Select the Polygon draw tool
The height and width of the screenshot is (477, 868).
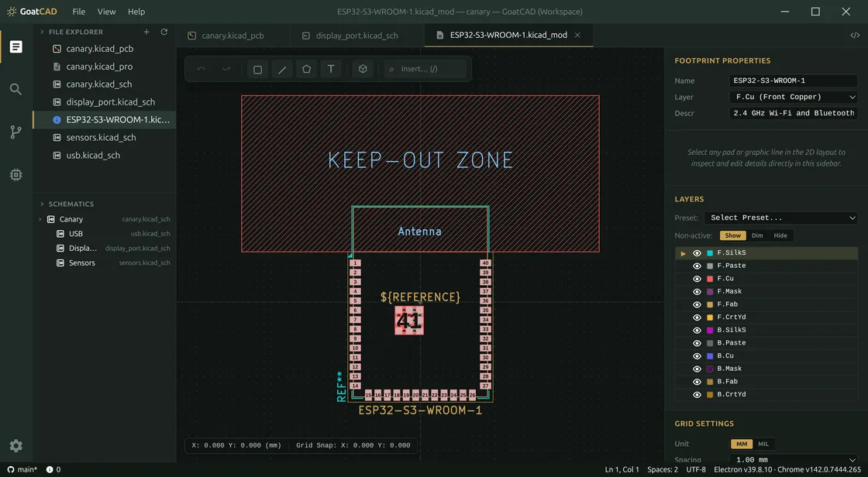coord(306,69)
